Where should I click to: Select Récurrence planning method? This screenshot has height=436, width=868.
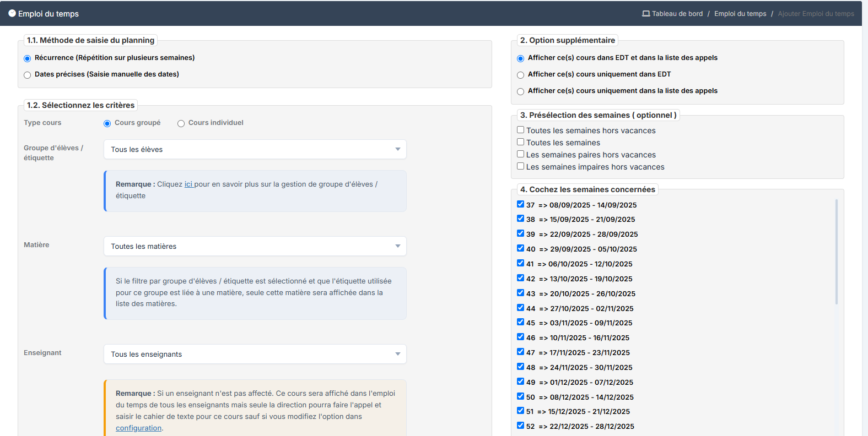(x=27, y=58)
